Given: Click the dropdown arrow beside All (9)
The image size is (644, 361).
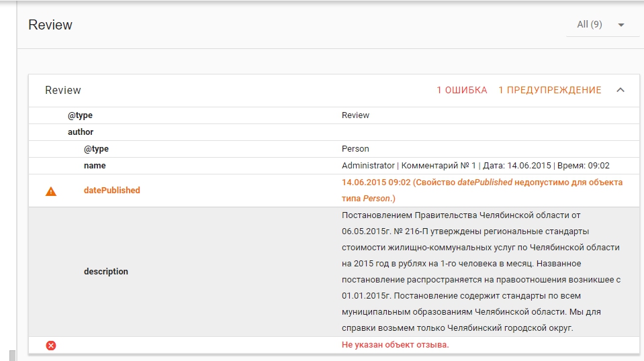Looking at the screenshot, I should point(620,25).
